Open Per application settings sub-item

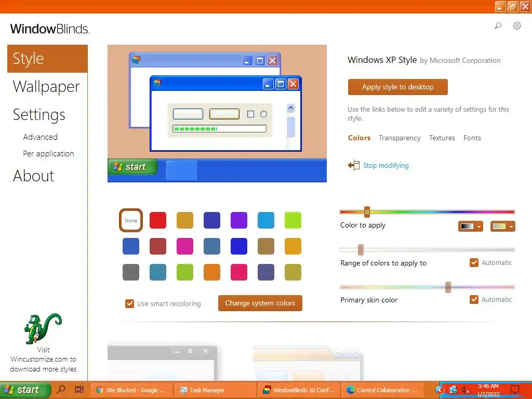pyautogui.click(x=48, y=153)
